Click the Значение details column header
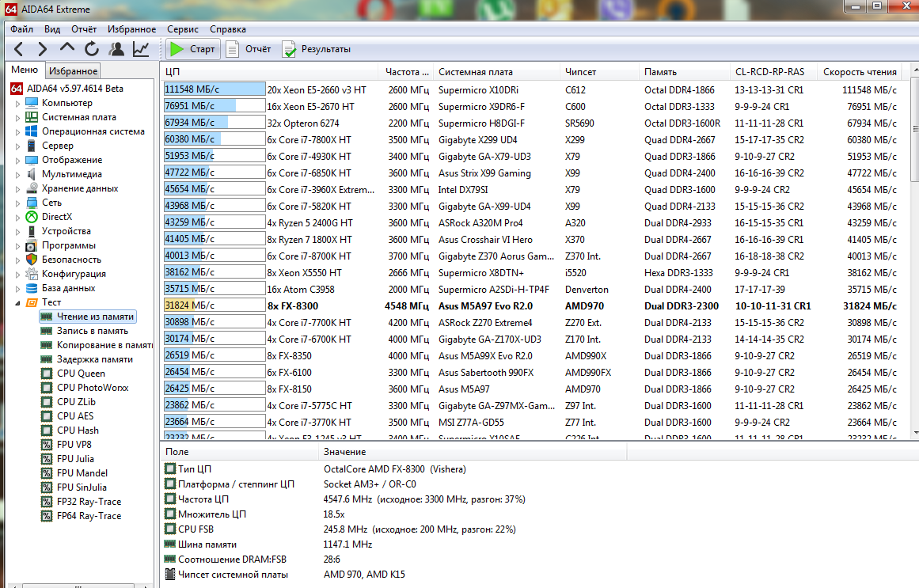 pos(473,452)
